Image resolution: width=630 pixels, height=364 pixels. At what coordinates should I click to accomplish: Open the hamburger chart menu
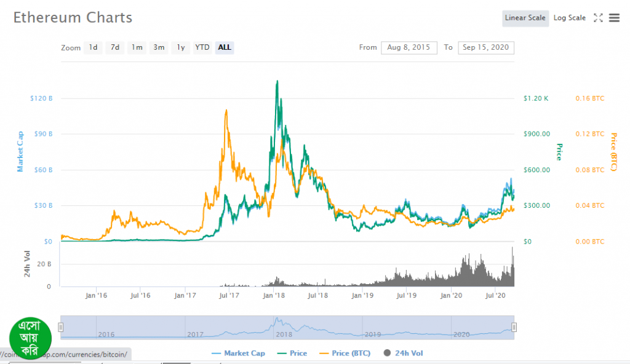click(614, 18)
